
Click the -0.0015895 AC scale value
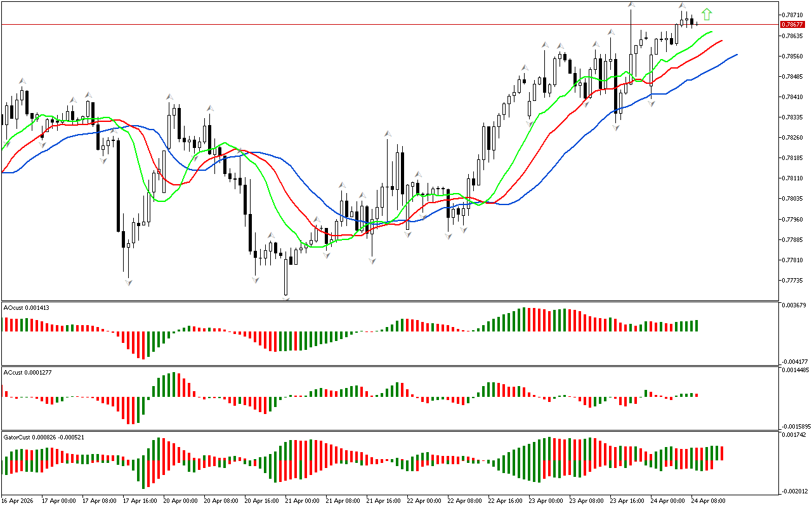coord(794,426)
